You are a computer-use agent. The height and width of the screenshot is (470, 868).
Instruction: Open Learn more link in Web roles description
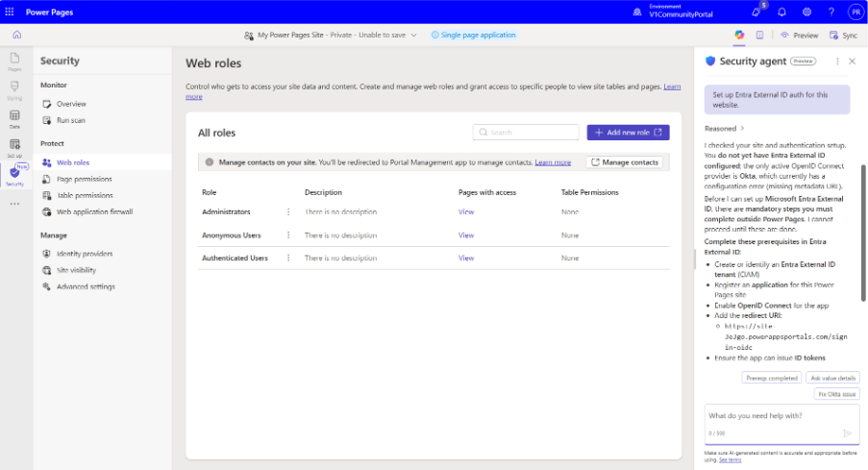point(672,87)
